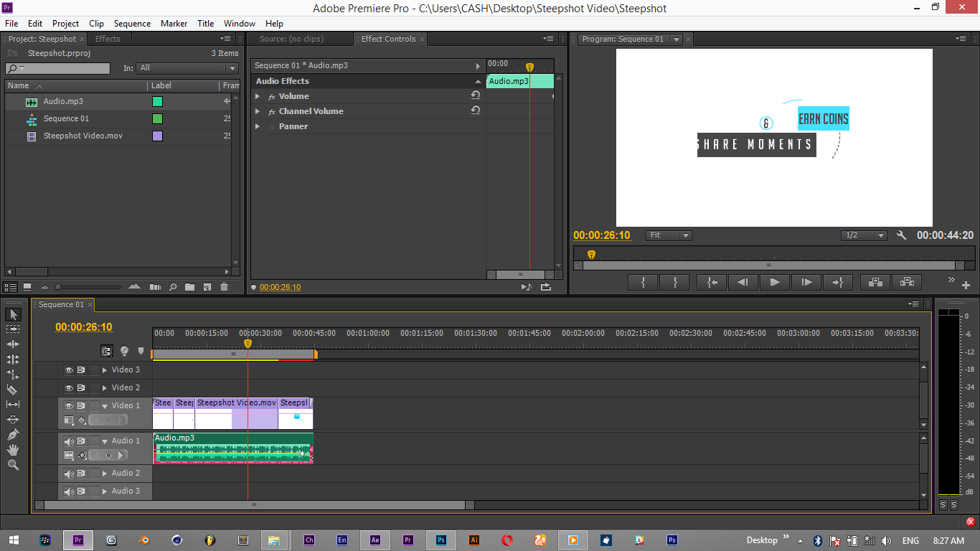Toggle visibility eye for Video 1 track

[x=69, y=406]
